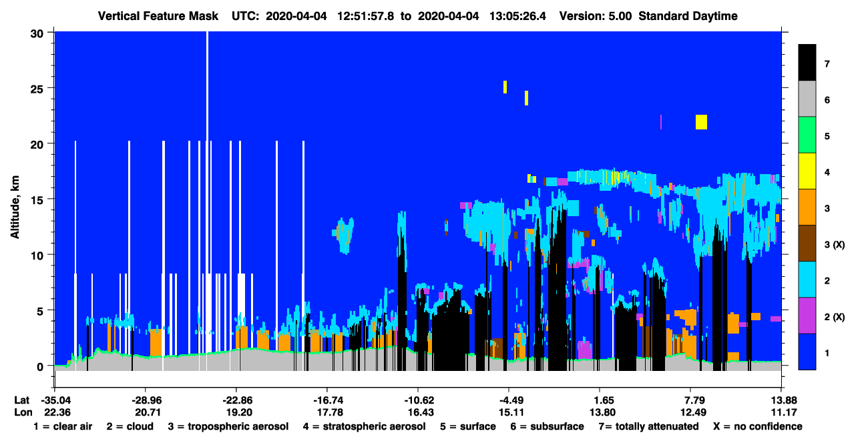Viewport: 868px width, 445px height.
Task: Click the altitude tick label '5'
Action: [x=41, y=310]
